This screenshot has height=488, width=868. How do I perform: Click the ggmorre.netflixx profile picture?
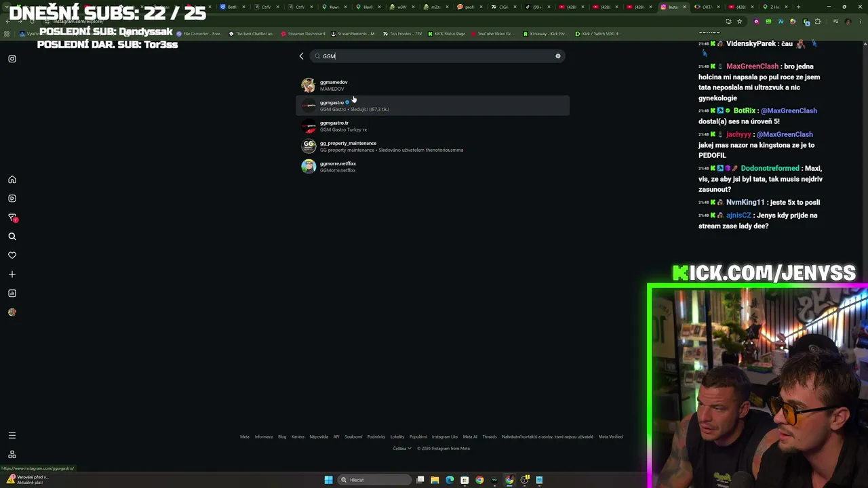pos(309,167)
